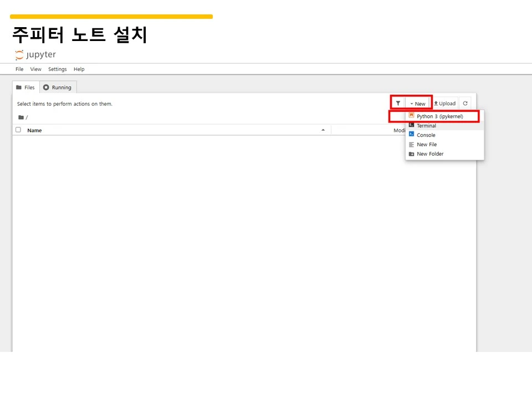Choose New Folder from the menu
Image resolution: width=532 pixels, height=399 pixels.
pos(444,154)
